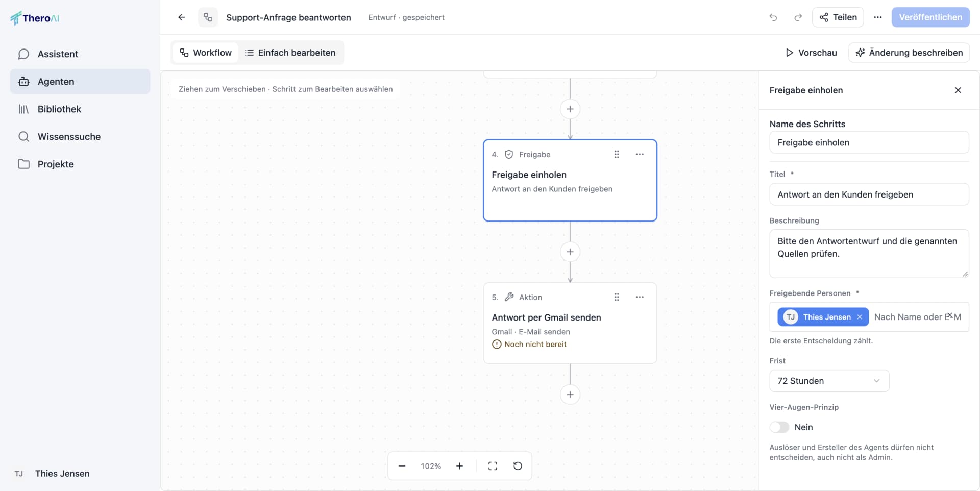Switch to the Workflow tab
The image size is (980, 491).
[x=206, y=53]
